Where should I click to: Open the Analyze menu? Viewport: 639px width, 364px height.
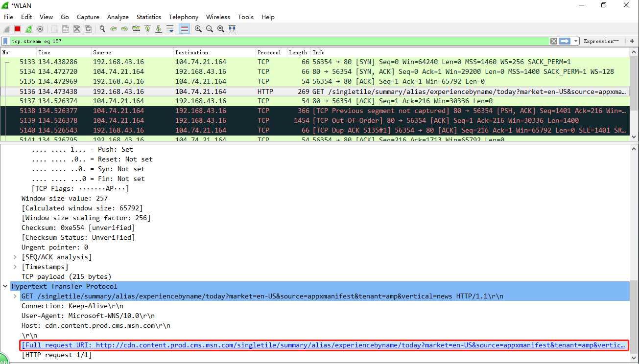click(x=118, y=17)
